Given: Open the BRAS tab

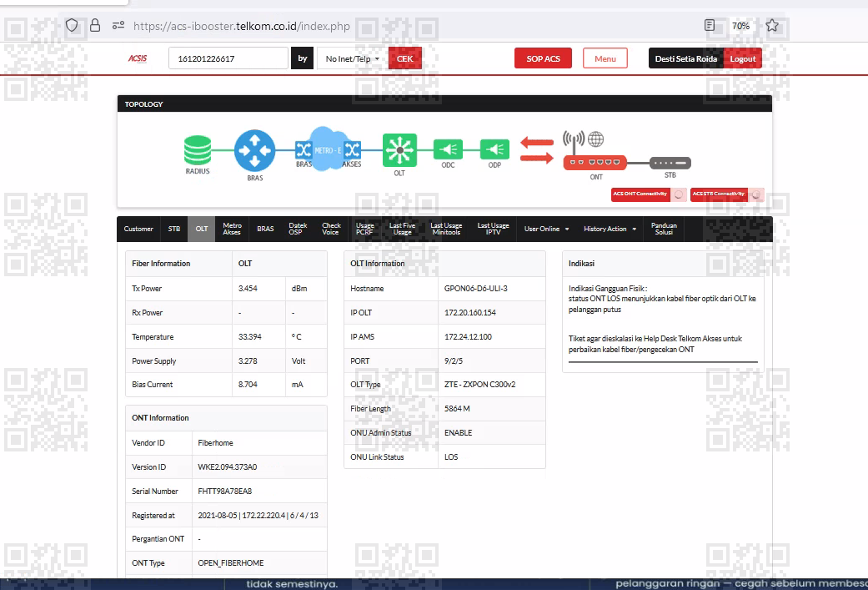Looking at the screenshot, I should 265,229.
